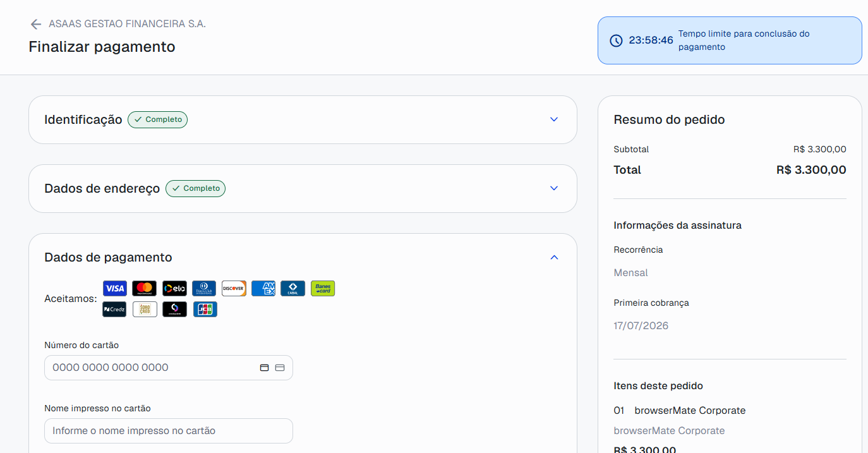Image resolution: width=868 pixels, height=453 pixels.
Task: Click the green Banescard logo
Action: (323, 289)
